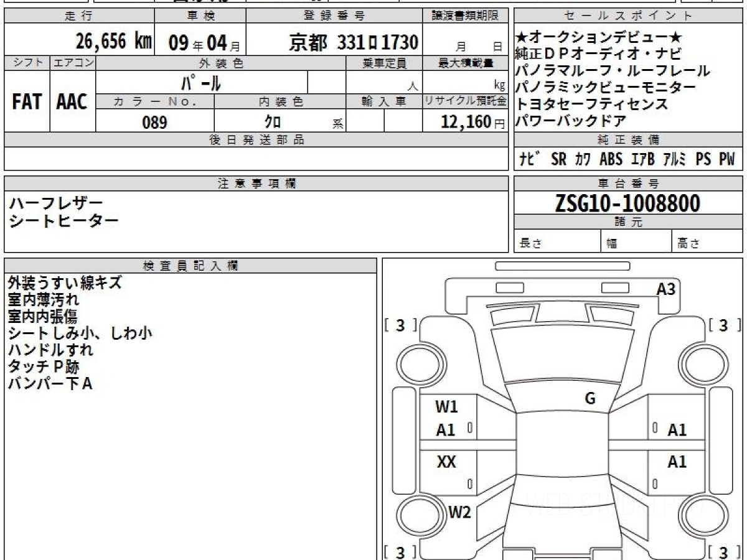This screenshot has width=747, height=560.
Task: Select the 後日発送部品 header
Action: 256,140
